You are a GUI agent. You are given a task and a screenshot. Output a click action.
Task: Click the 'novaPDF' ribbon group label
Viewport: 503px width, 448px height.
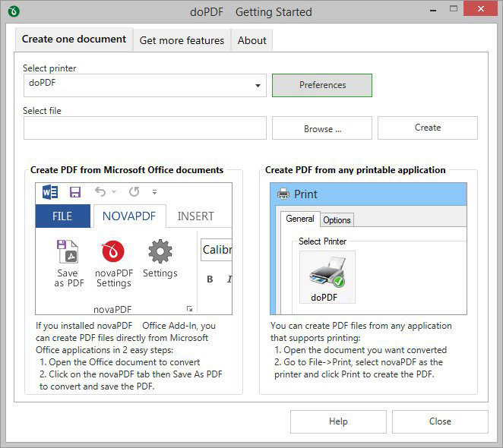tap(112, 310)
